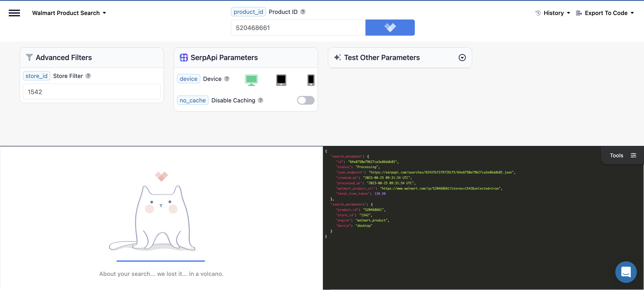Click the Store Filter help question mark
Screen dimensions: 644x290
(88, 76)
